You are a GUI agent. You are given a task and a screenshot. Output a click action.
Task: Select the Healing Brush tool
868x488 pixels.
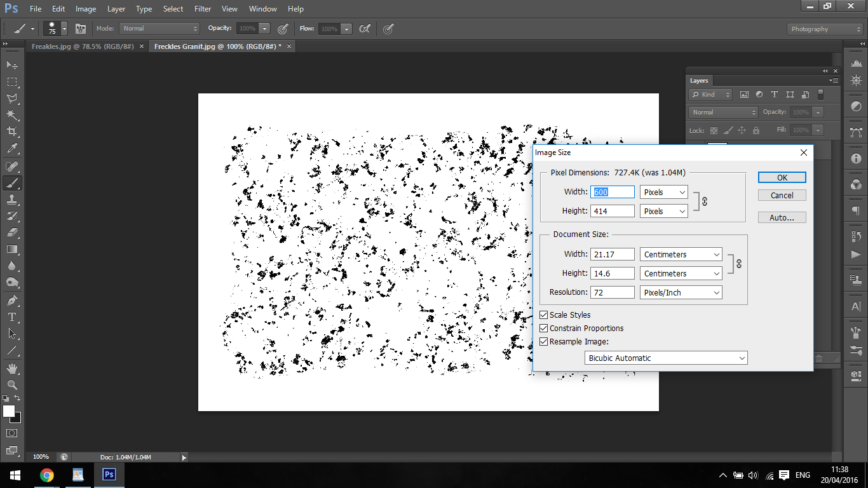click(x=12, y=166)
